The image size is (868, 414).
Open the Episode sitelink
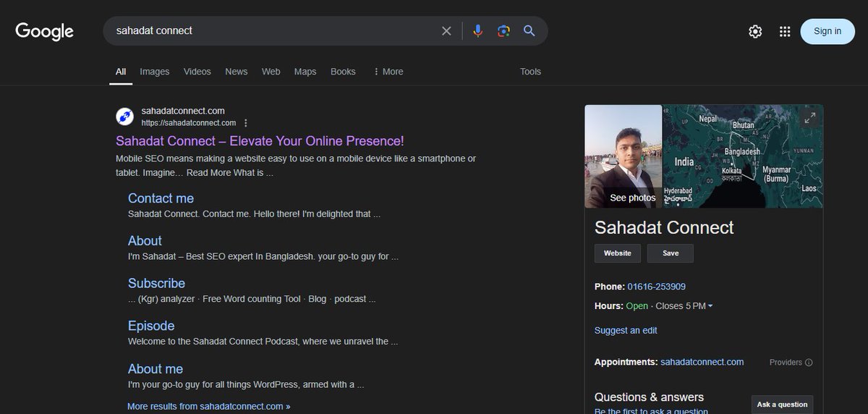[x=151, y=326]
